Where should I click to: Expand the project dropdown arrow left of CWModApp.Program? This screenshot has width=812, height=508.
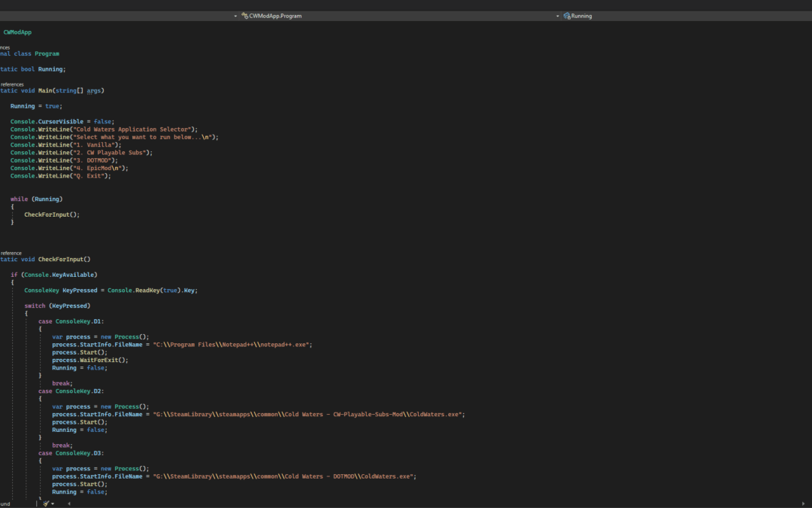[235, 16]
